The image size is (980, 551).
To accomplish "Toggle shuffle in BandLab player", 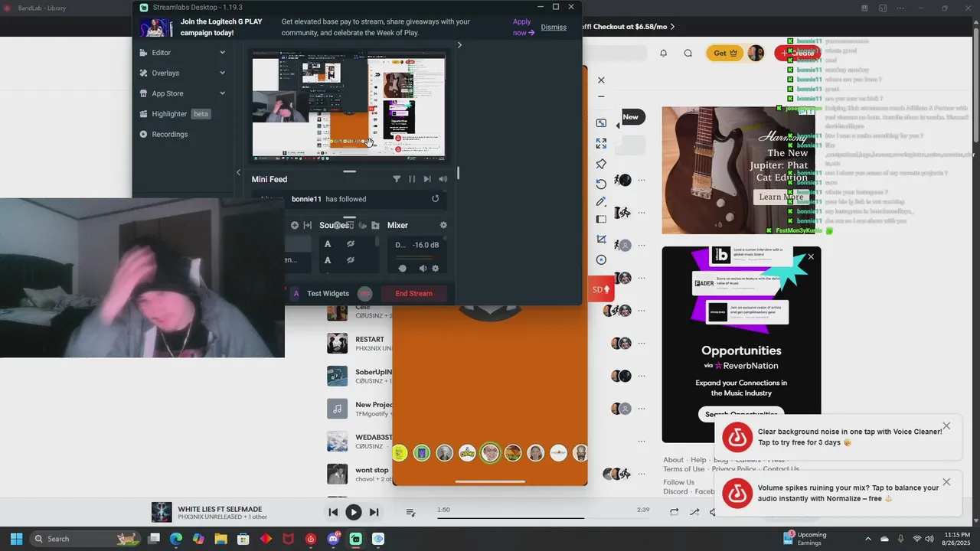I will coord(694,513).
